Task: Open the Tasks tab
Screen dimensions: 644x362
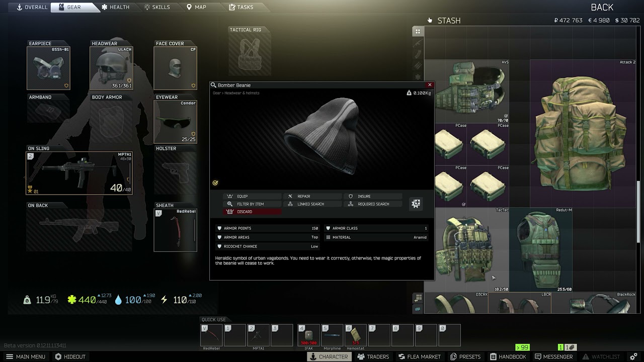Action: point(241,7)
